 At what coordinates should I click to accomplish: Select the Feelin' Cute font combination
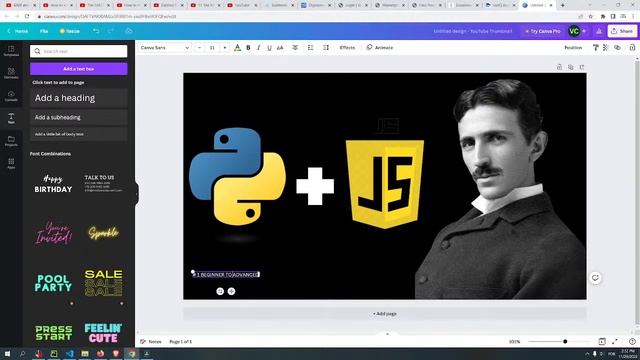pyautogui.click(x=103, y=333)
